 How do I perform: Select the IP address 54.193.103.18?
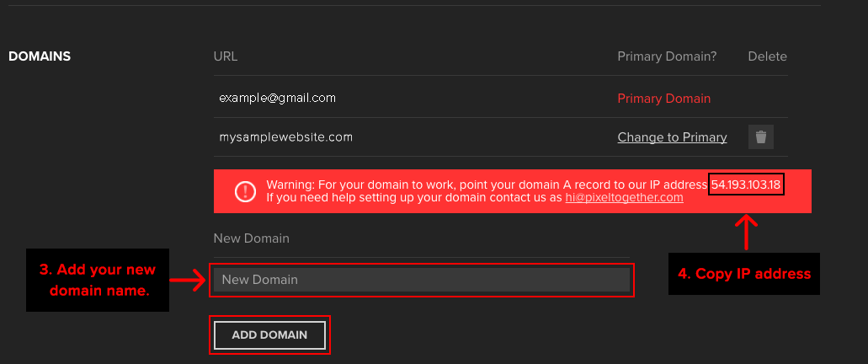746,185
